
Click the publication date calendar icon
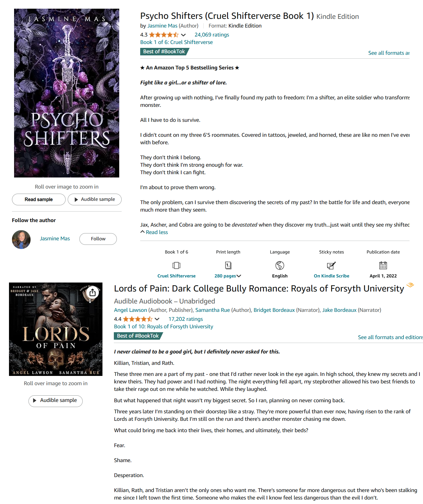(x=383, y=265)
